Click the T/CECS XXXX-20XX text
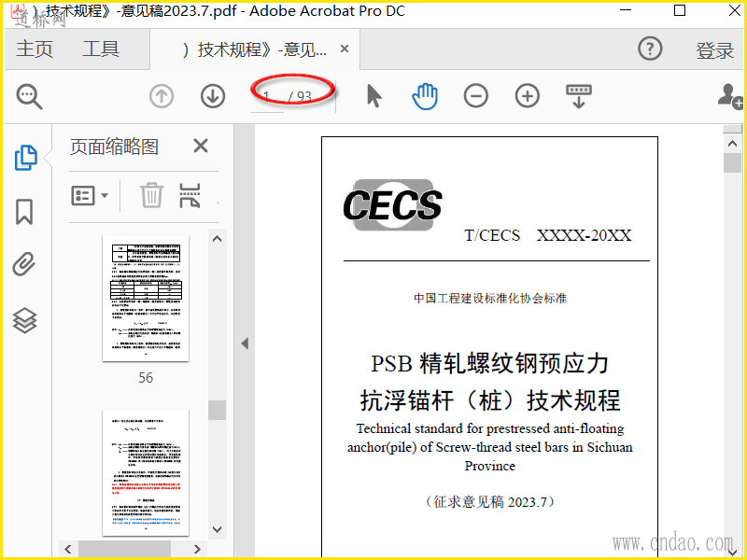The height and width of the screenshot is (560, 747). 548,235
